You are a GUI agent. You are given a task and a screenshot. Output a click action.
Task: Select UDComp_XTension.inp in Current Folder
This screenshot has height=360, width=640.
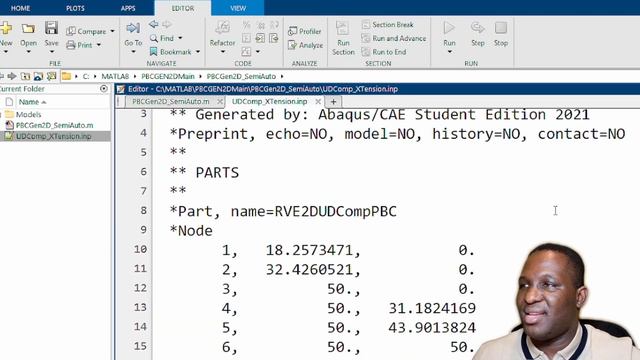click(53, 136)
